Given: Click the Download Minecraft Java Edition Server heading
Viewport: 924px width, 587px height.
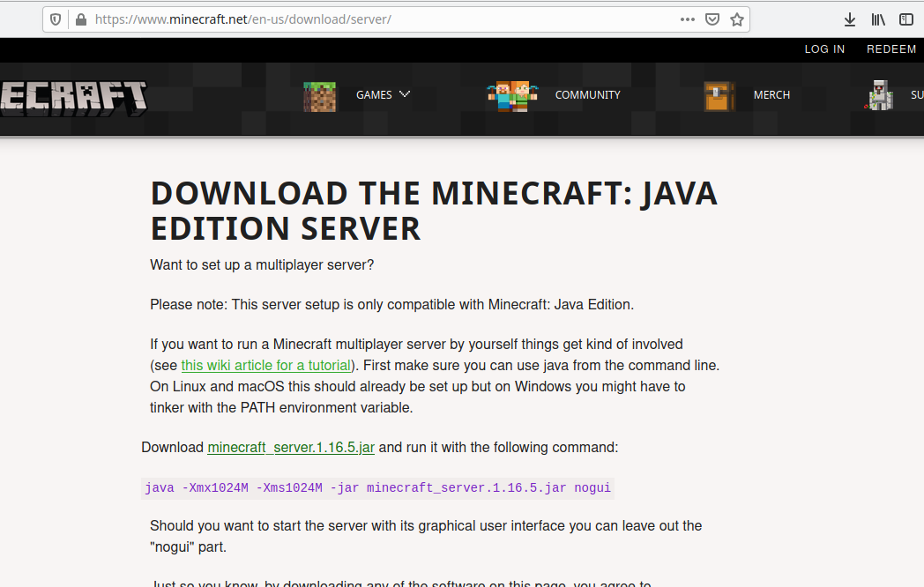Looking at the screenshot, I should [434, 211].
